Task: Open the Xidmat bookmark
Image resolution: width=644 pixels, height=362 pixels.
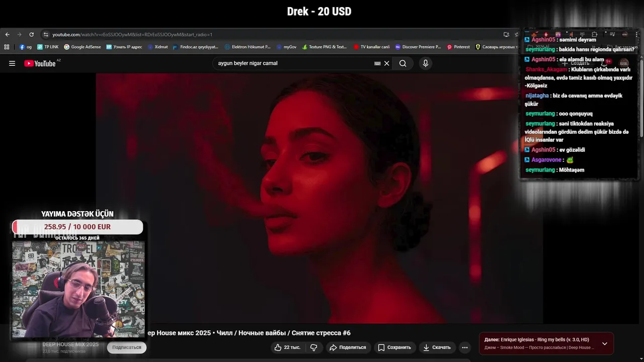Action: point(157,47)
